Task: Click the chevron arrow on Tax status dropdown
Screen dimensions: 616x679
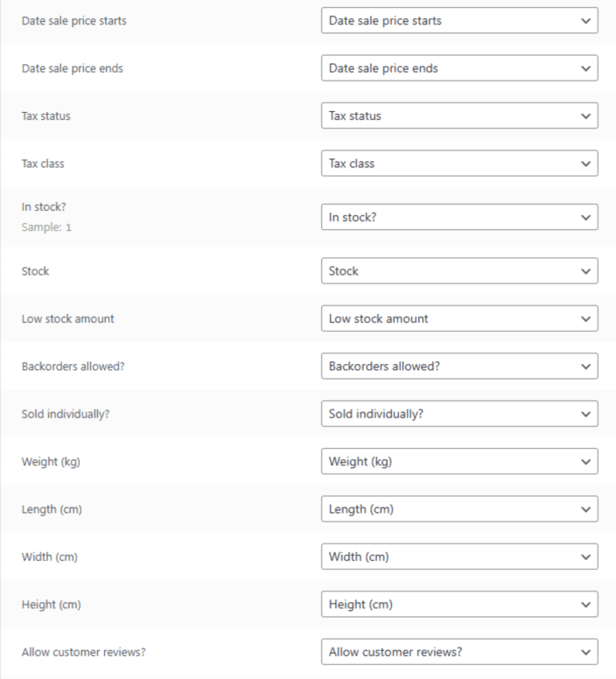Action: (x=585, y=116)
